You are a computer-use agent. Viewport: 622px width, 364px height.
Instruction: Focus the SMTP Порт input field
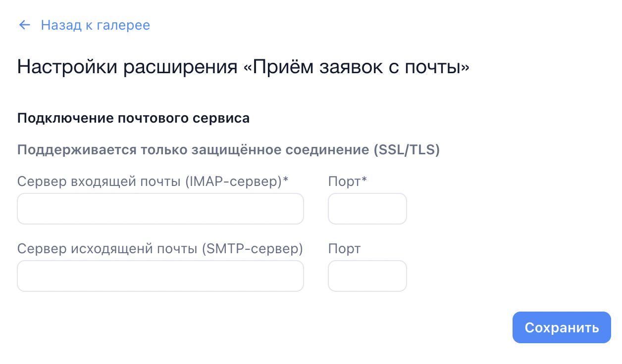367,276
